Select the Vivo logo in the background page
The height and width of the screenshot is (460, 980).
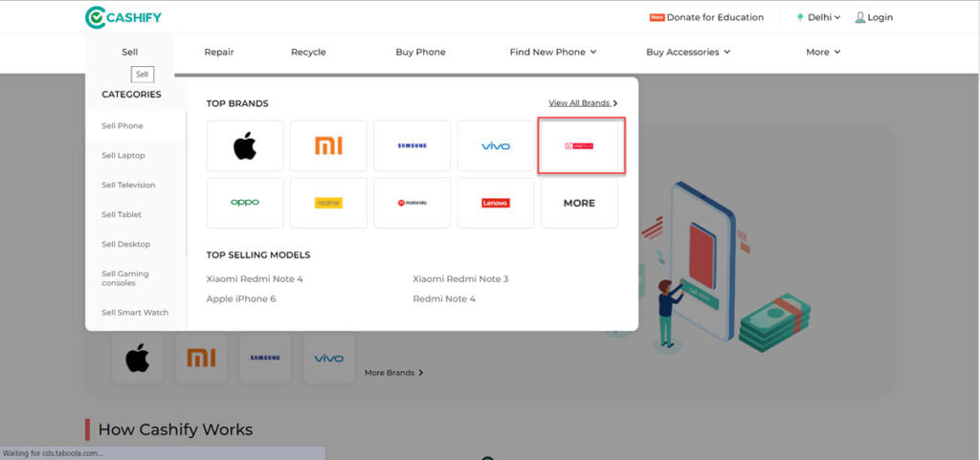pos(329,359)
